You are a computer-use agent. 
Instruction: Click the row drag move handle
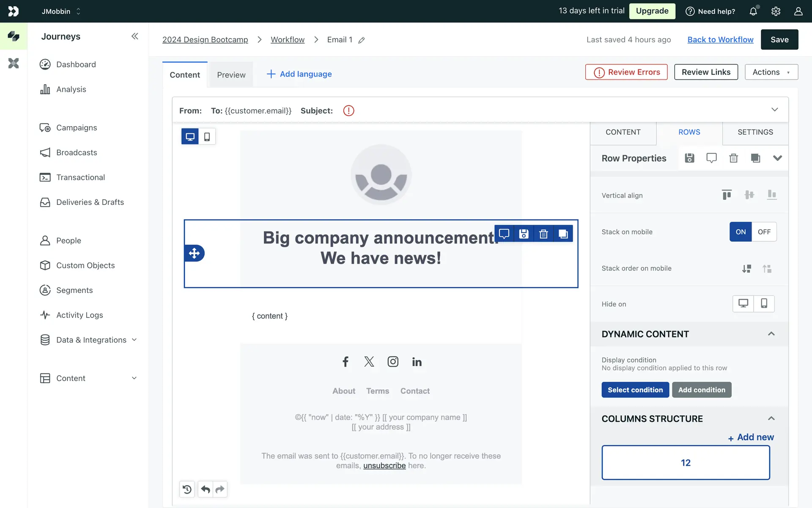pos(194,253)
